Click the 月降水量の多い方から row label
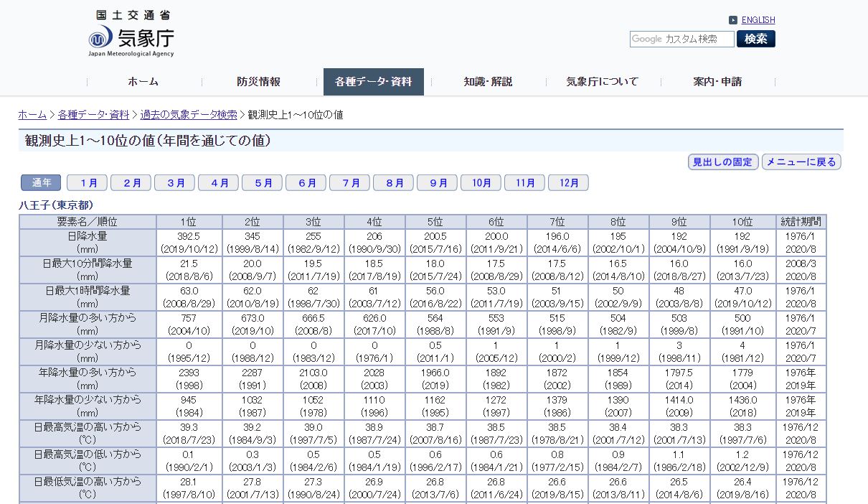Image resolution: width=868 pixels, height=504 pixels. point(88,325)
